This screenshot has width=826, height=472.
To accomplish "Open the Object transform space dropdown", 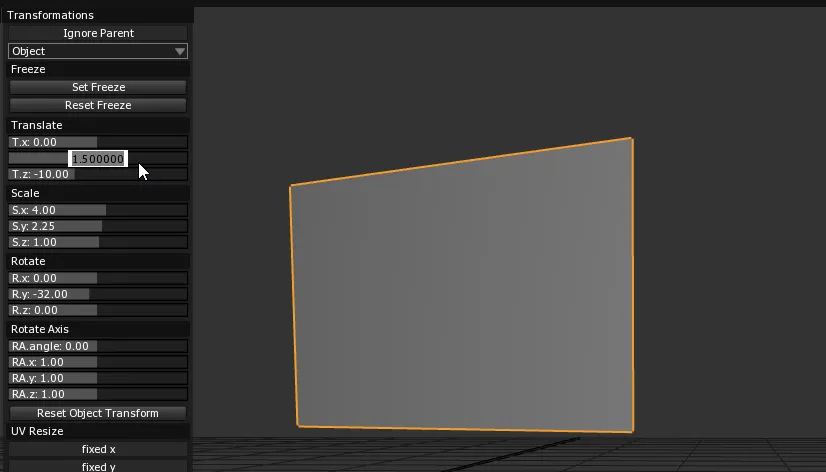I will point(98,51).
